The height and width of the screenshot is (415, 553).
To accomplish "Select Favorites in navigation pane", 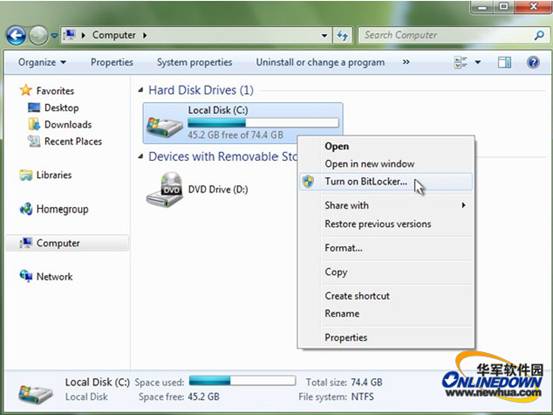I will [55, 91].
